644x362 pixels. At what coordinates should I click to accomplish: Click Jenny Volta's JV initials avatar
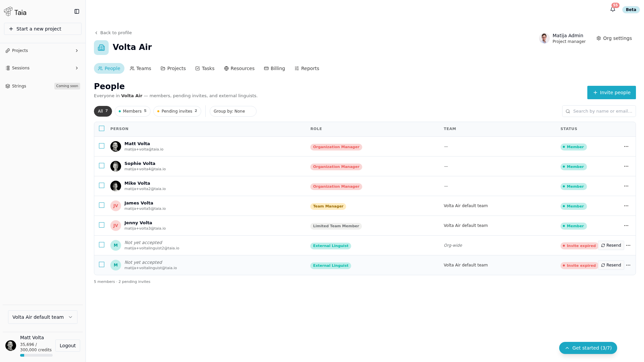click(x=116, y=226)
